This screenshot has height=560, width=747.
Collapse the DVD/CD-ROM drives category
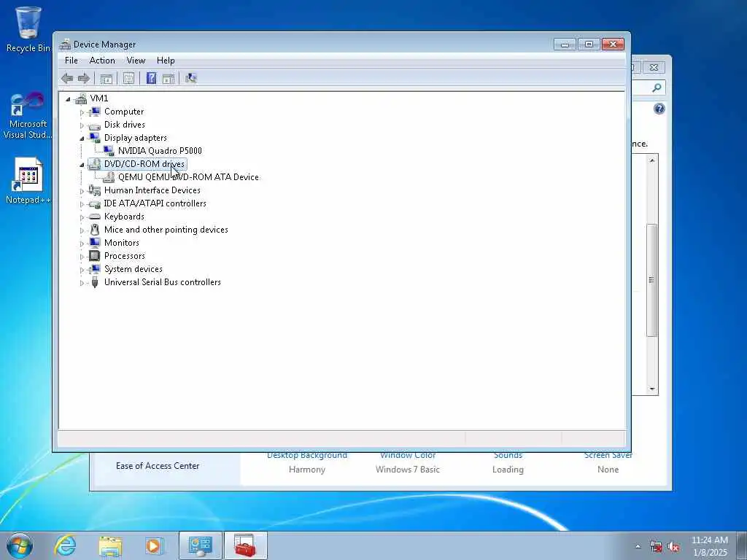point(82,165)
